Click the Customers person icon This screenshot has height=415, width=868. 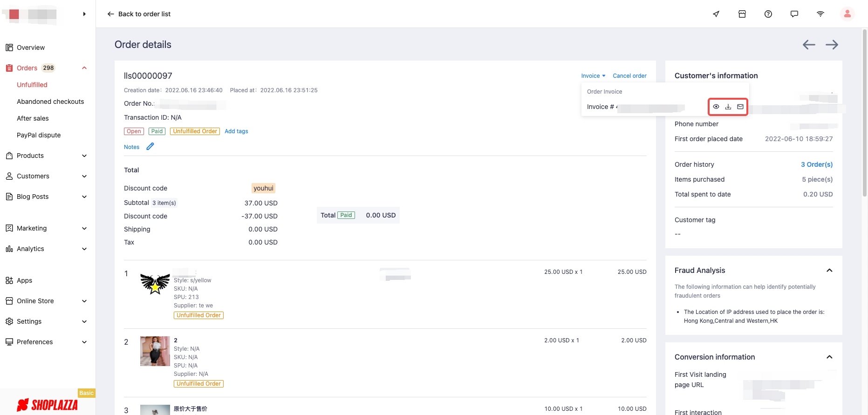[9, 176]
